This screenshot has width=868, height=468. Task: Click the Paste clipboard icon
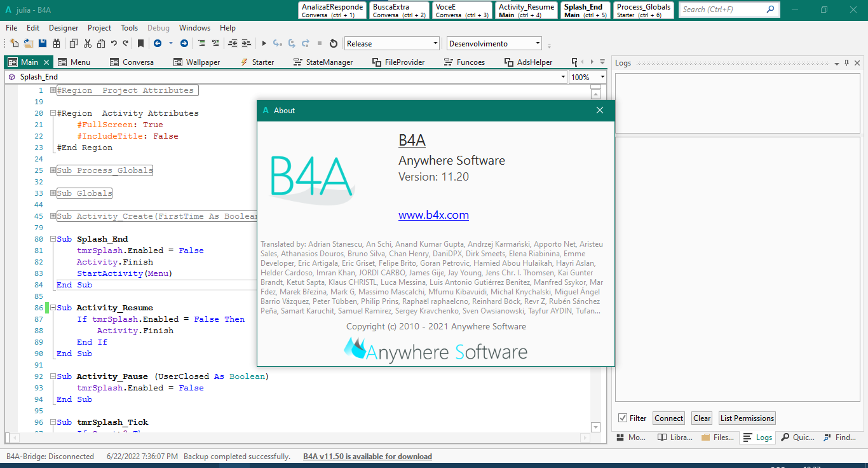[101, 43]
